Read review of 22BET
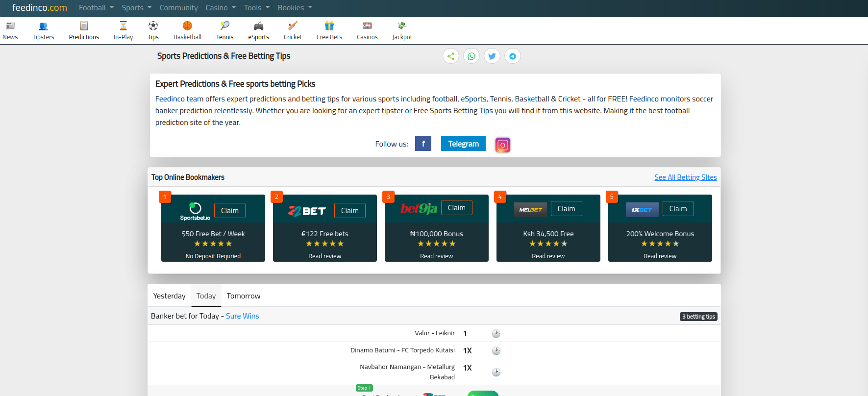The image size is (868, 396). (x=325, y=256)
